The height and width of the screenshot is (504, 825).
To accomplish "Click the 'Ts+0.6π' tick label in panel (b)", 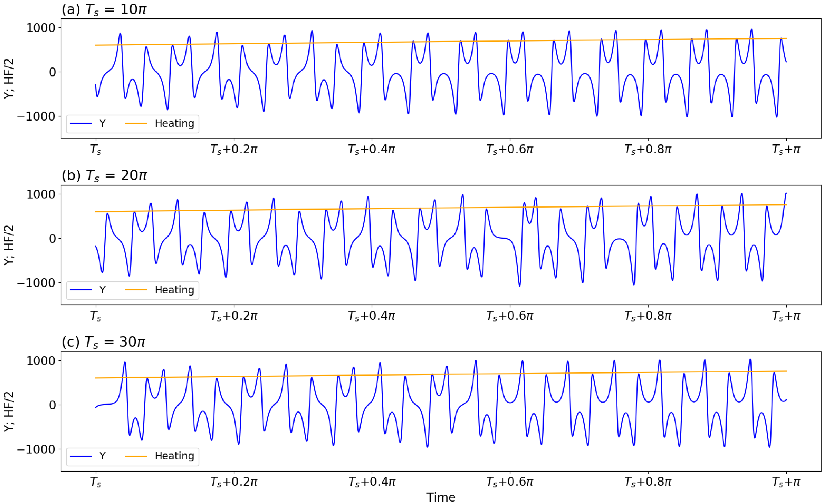I will pos(510,316).
